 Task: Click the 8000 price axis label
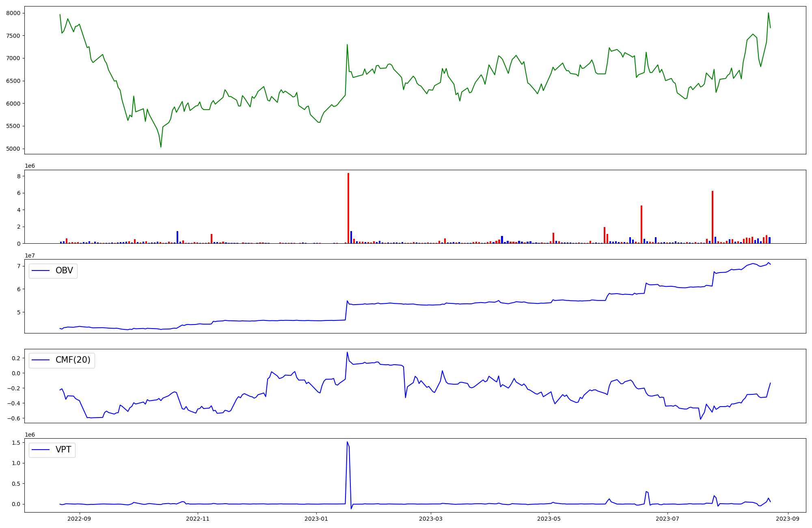point(13,13)
